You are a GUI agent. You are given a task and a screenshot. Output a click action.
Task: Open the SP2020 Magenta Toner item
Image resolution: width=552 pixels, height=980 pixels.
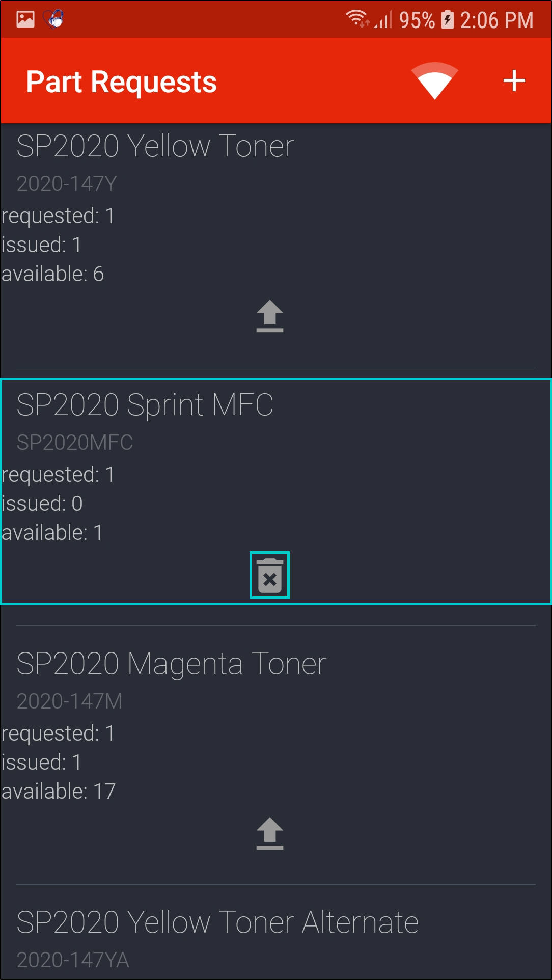172,664
